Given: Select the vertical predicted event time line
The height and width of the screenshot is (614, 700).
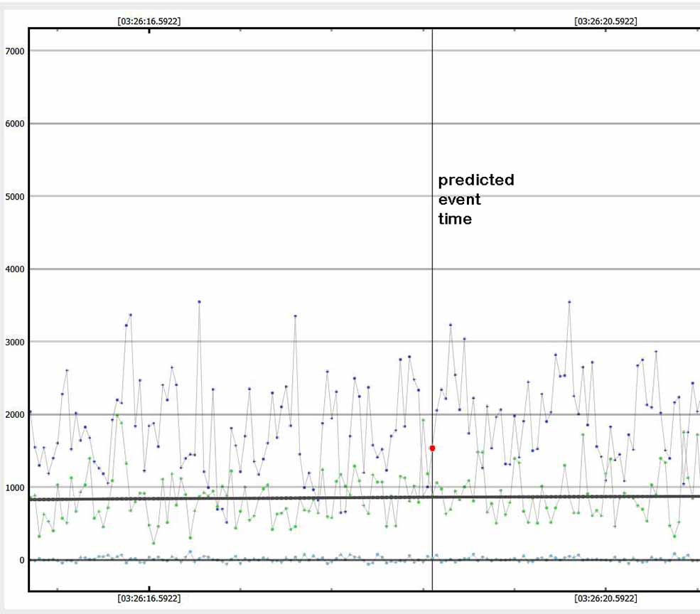Looking at the screenshot, I should tap(432, 107).
